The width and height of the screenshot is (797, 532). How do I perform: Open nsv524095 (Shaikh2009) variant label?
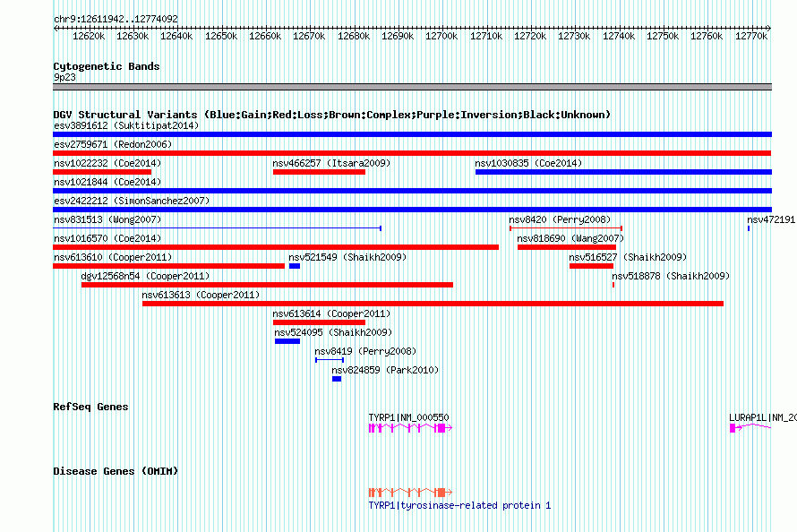333,332
